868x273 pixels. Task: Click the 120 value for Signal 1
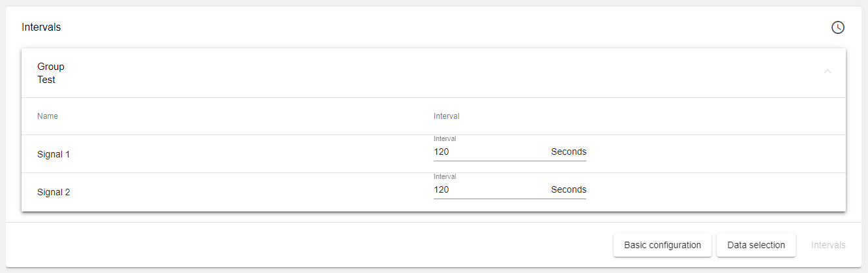coord(441,152)
